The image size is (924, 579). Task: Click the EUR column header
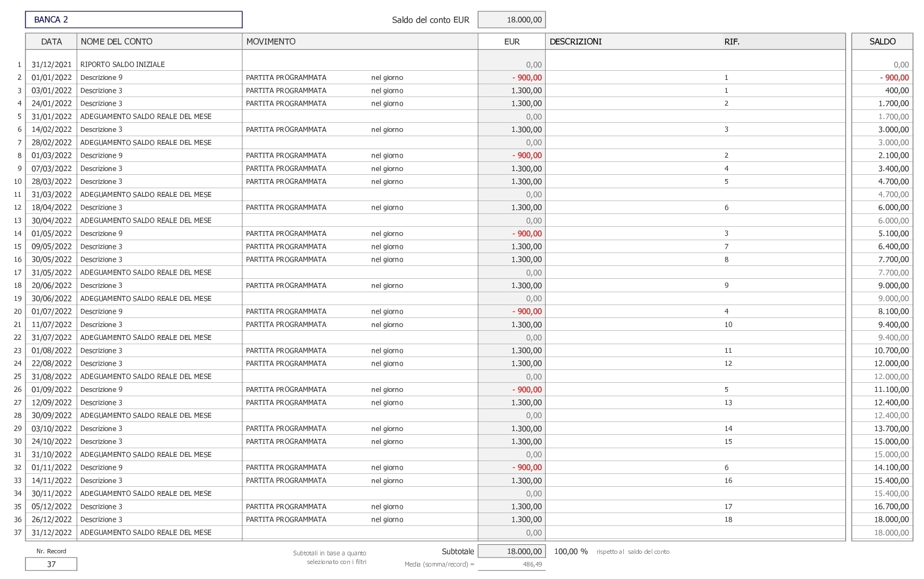click(512, 41)
